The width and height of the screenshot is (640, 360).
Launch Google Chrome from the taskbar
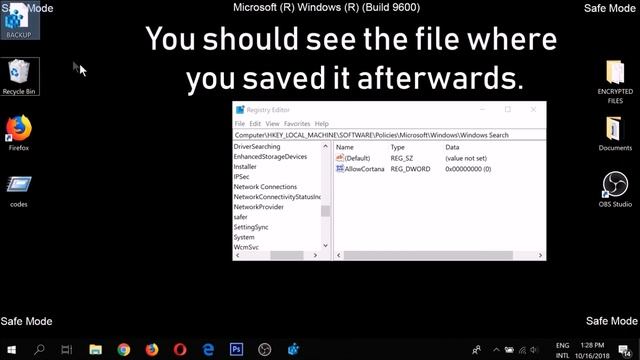point(124,349)
